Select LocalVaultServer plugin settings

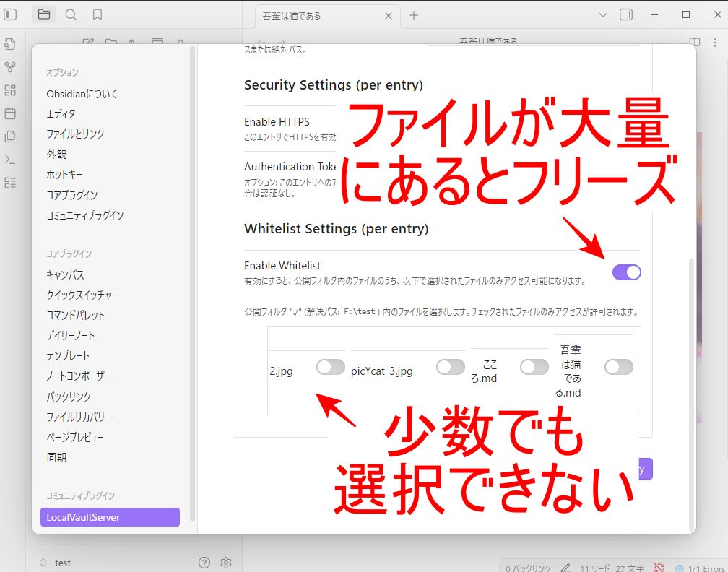click(x=110, y=517)
